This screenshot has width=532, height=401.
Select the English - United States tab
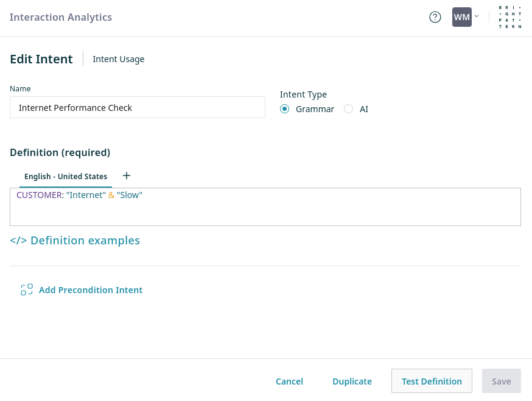(x=66, y=177)
